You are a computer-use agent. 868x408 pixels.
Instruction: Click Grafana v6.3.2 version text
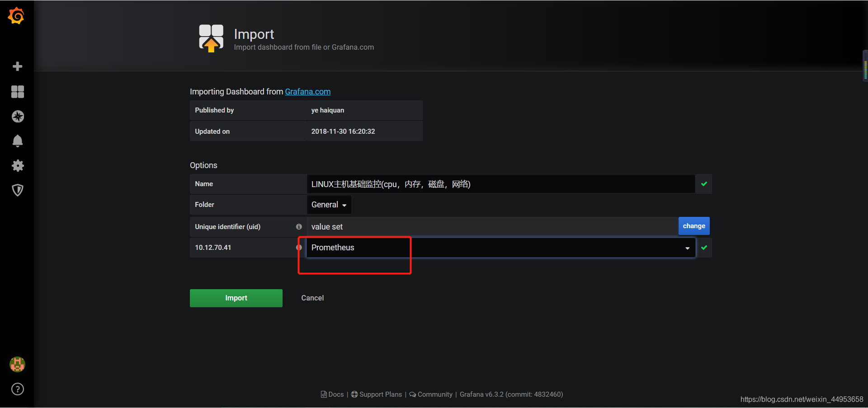511,394
